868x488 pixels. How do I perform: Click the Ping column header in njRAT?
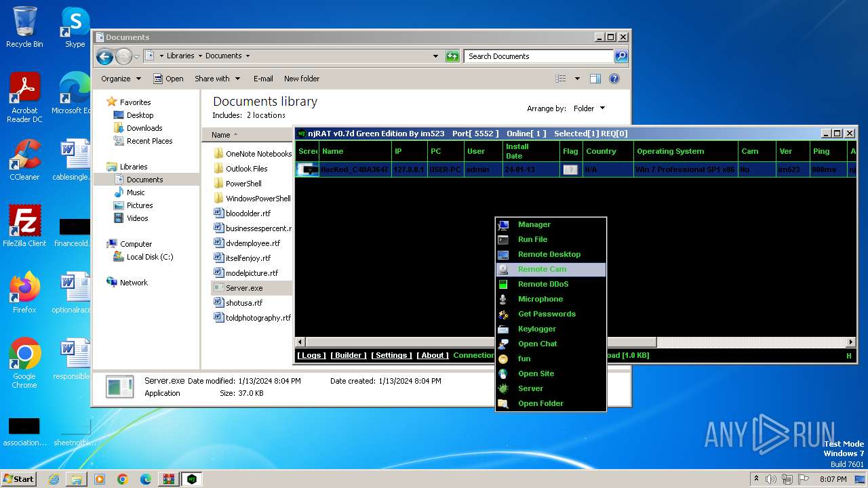[828, 151]
